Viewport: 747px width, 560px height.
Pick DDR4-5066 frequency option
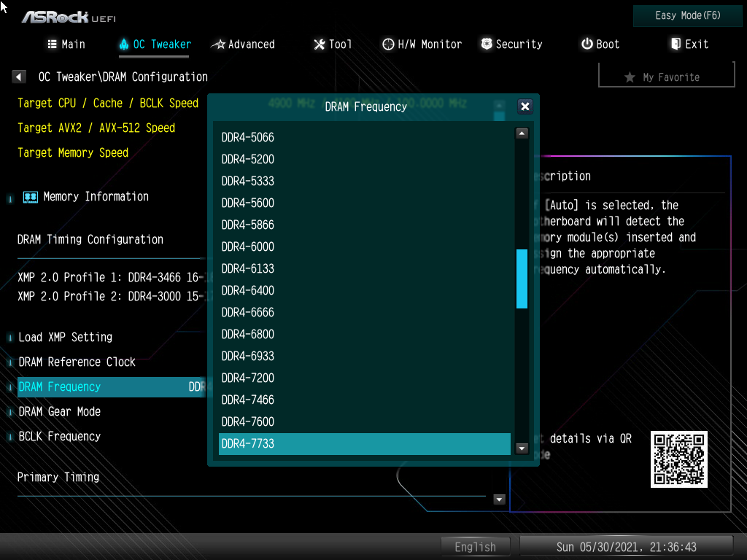[248, 137]
